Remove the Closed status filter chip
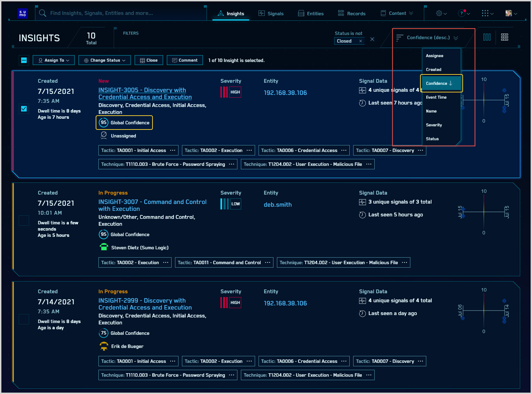532x394 pixels. [x=360, y=41]
